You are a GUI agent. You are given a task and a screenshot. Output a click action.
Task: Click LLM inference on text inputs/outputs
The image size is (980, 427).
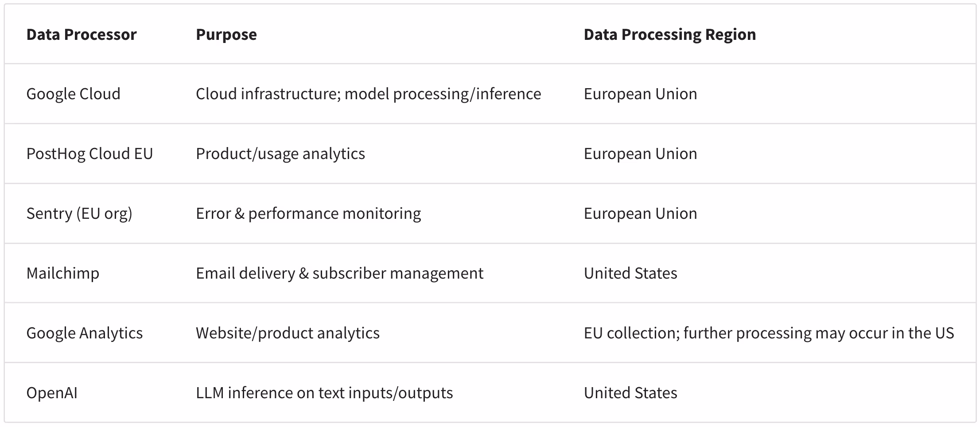tap(324, 393)
